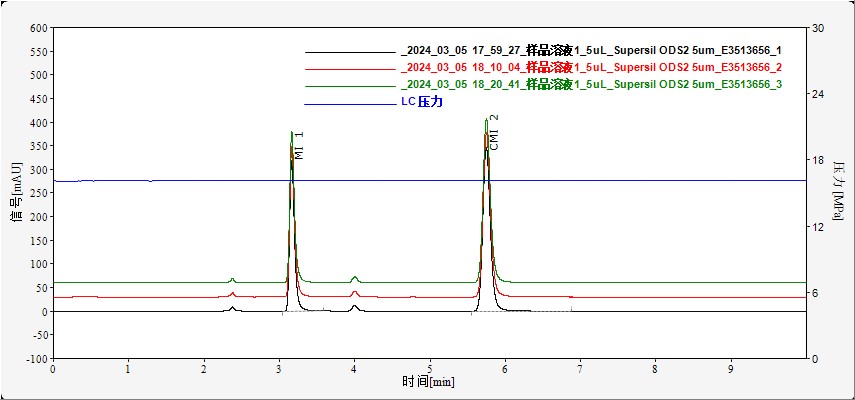
Task: Click the blue LC pressure legend swatch
Action: coord(349,103)
